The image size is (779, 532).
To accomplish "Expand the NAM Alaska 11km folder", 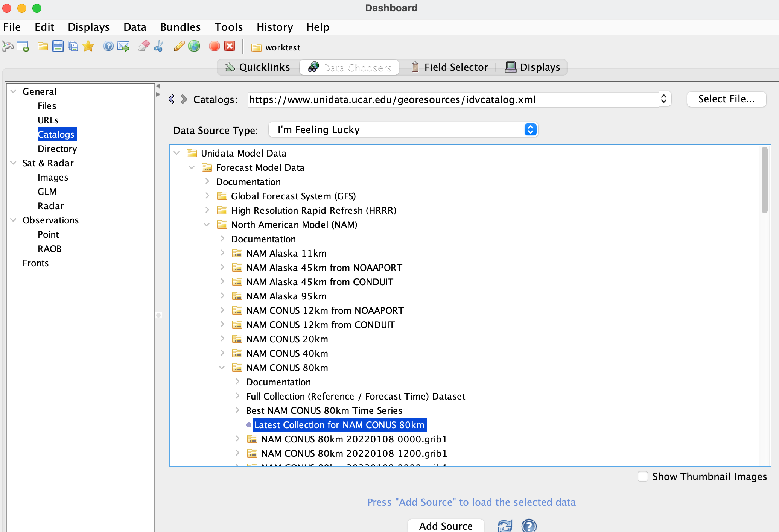I will [x=222, y=253].
